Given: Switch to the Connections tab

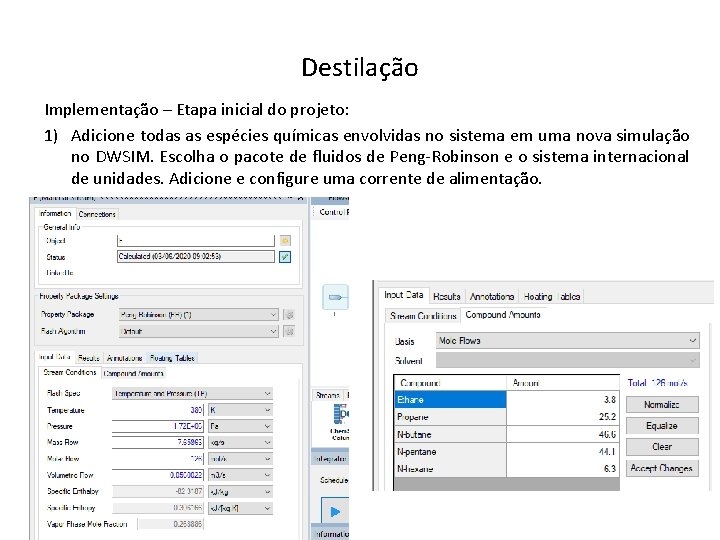Looking at the screenshot, I should click(x=96, y=214).
